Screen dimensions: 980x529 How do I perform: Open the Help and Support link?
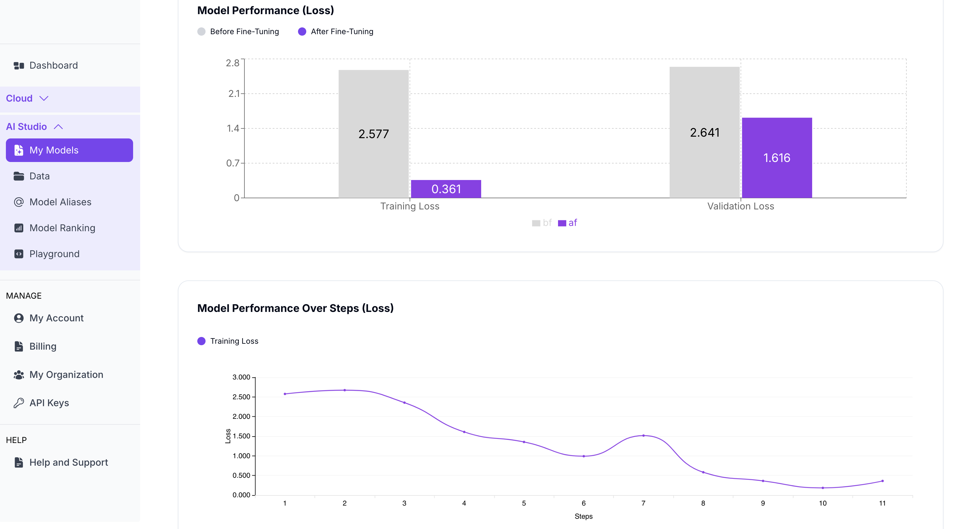pos(69,462)
